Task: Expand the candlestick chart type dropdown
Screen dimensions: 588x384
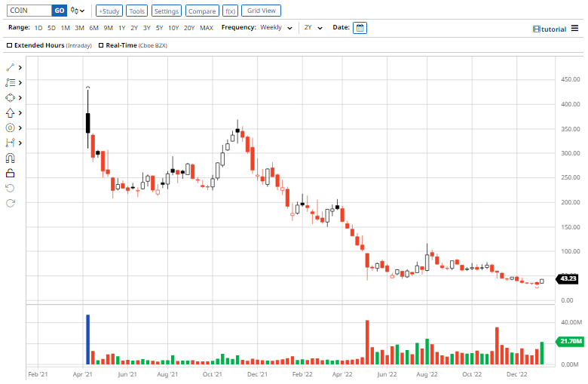Action: pyautogui.click(x=78, y=11)
